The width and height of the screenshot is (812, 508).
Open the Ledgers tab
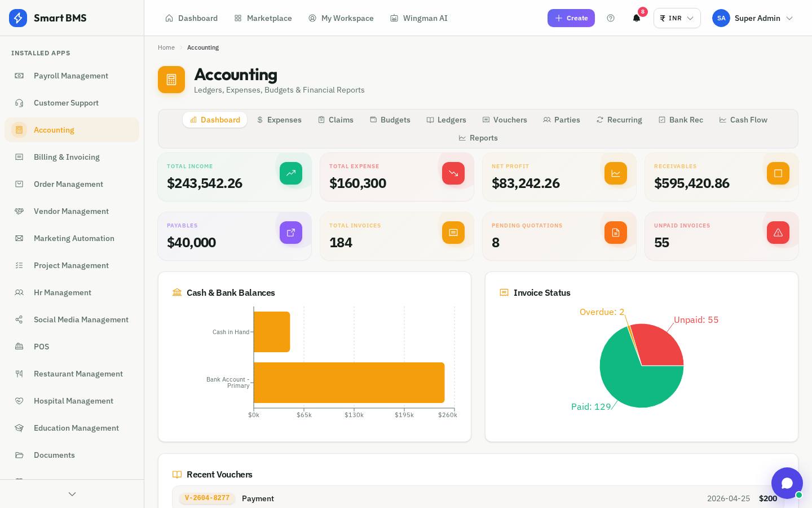tap(447, 120)
